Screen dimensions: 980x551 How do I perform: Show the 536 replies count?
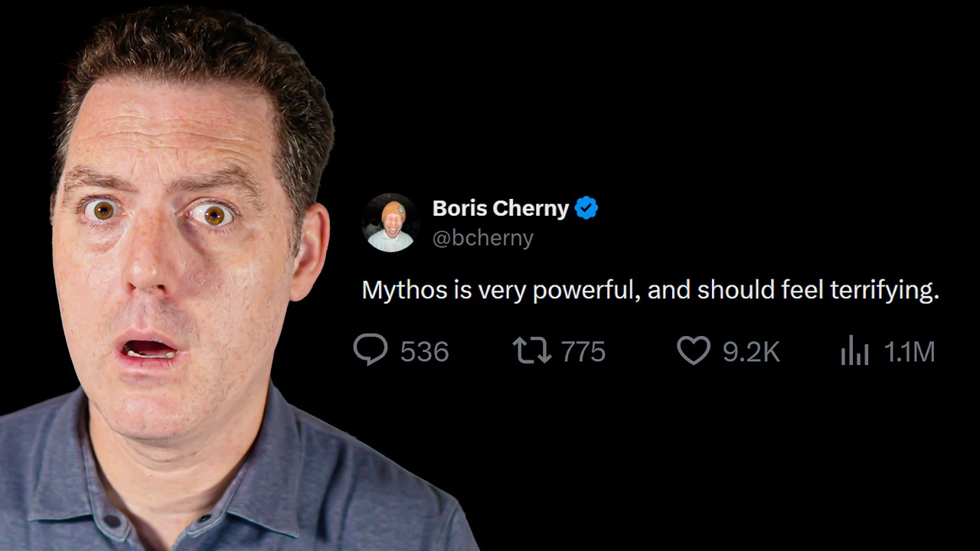424,352
